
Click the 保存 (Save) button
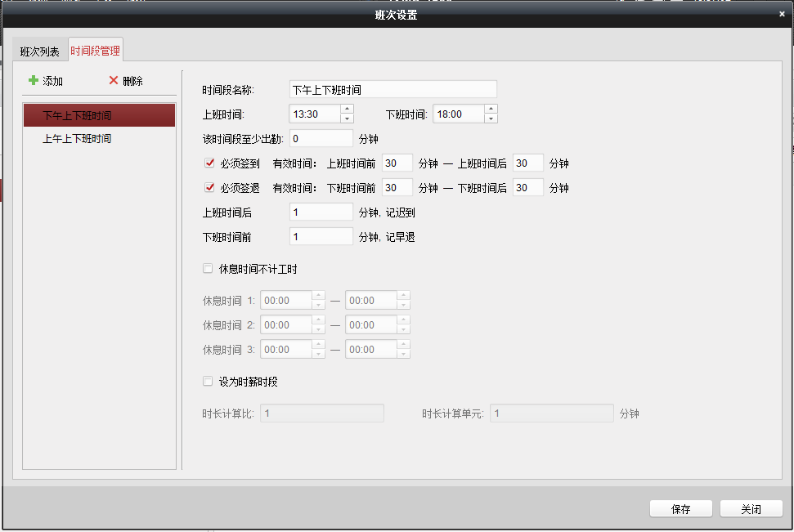(680, 508)
